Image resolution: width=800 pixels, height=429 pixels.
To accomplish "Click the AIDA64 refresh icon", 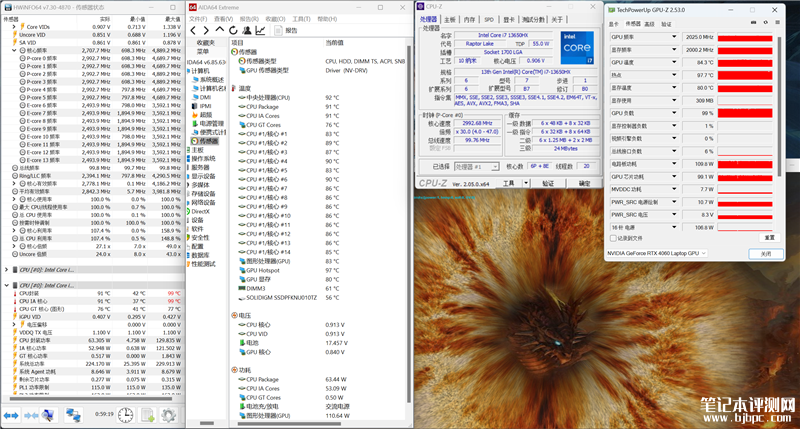I will coord(233,31).
